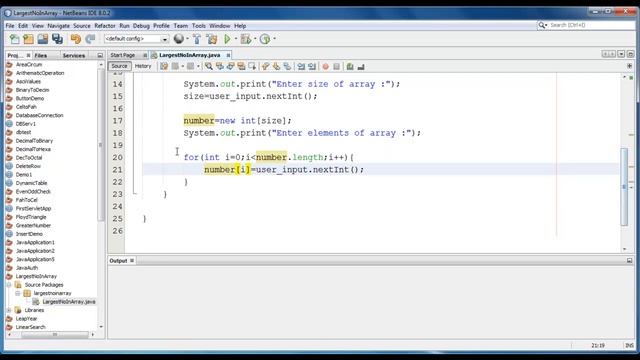Select the FloydTriangle project
Screen dimensions: 640x360
31,217
